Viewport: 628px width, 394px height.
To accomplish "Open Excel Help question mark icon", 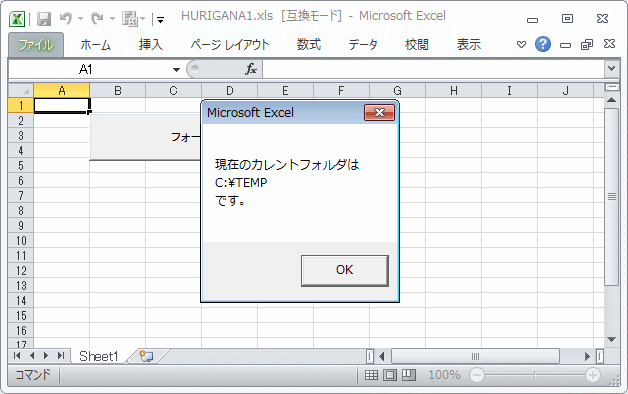I will point(543,44).
